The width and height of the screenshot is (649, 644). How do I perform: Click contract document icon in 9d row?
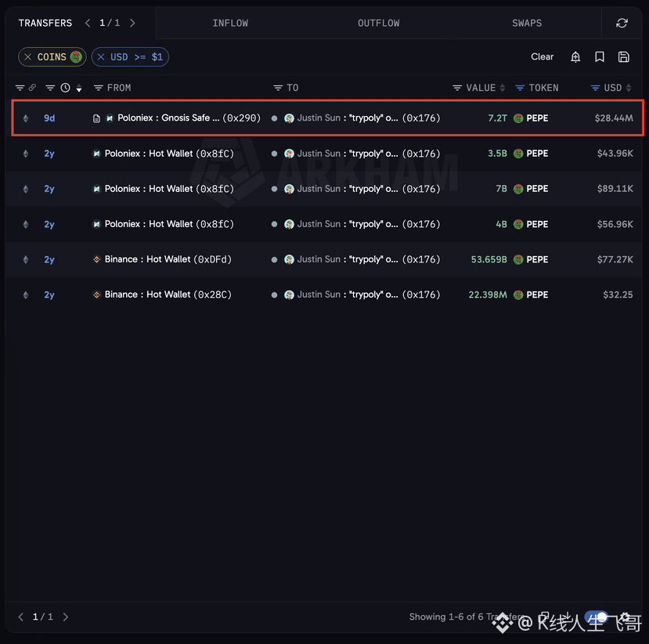coord(96,118)
